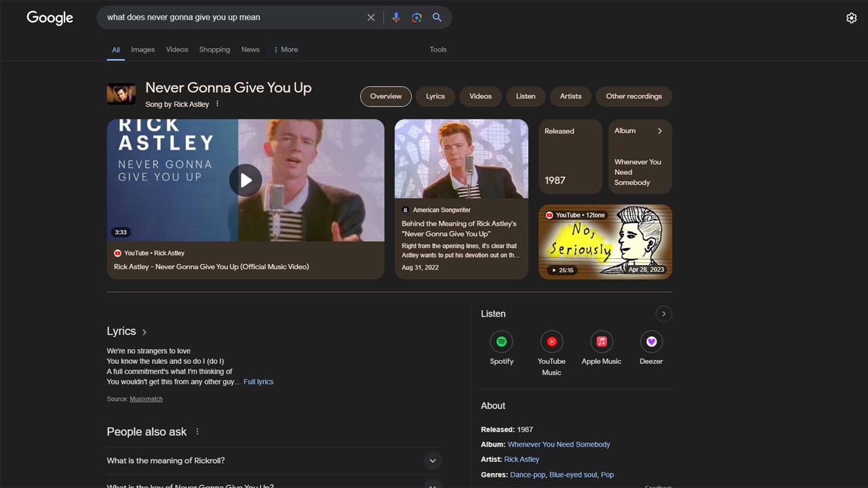Open the Lyrics section chevron
The width and height of the screenshot is (868, 488).
[x=144, y=332]
